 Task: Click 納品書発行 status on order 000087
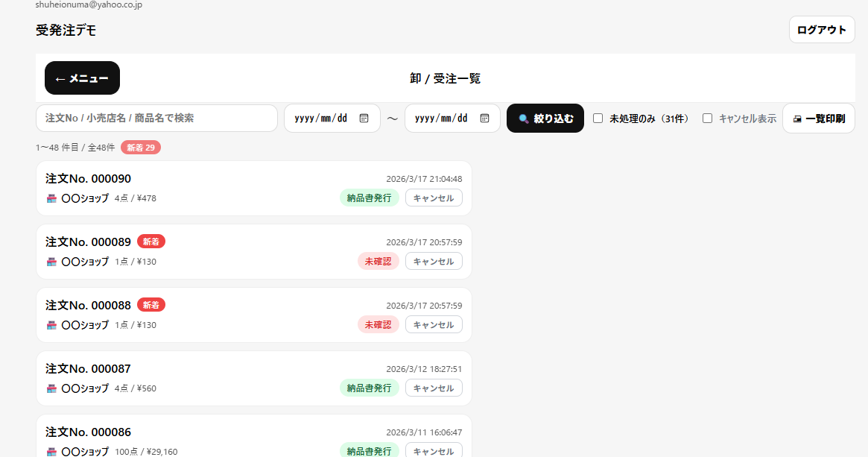(369, 388)
